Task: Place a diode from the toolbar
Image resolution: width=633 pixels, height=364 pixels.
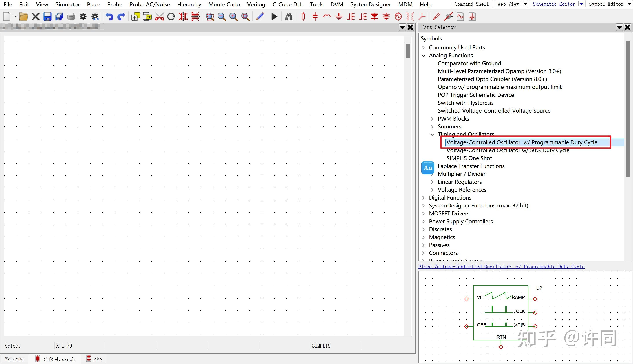Action: (x=375, y=17)
